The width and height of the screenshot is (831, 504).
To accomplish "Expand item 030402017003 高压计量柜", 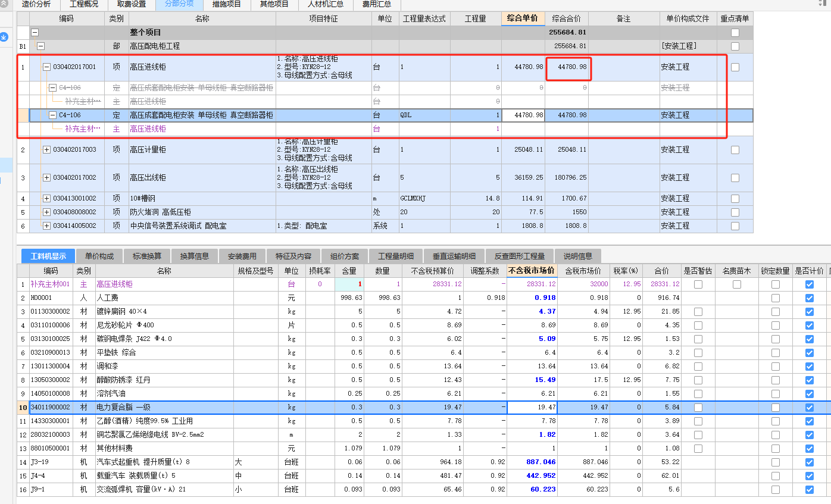I will coord(46,149).
